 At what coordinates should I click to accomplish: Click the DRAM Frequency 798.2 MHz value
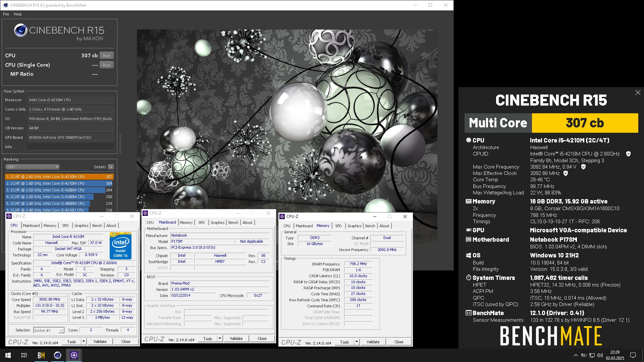pyautogui.click(x=358, y=264)
